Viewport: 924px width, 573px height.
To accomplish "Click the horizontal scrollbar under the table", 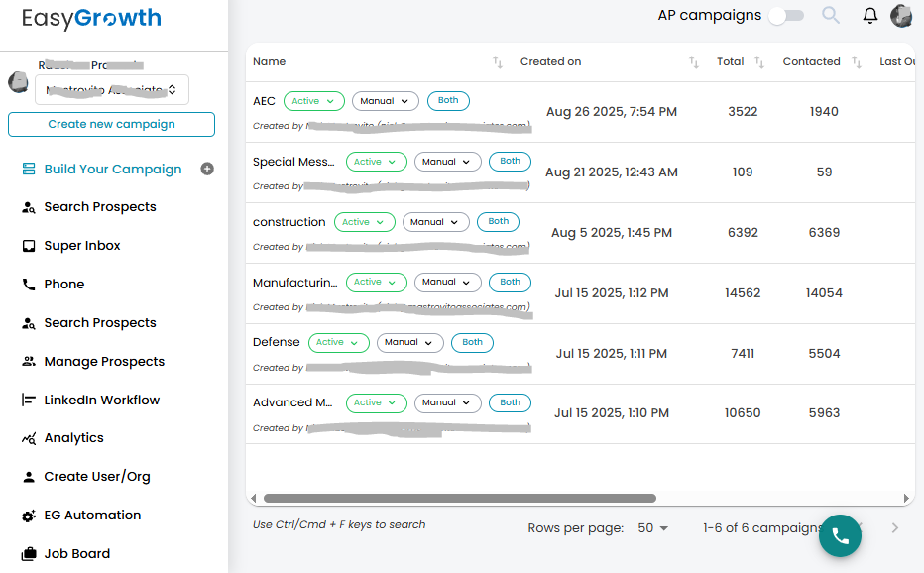I will click(x=459, y=498).
